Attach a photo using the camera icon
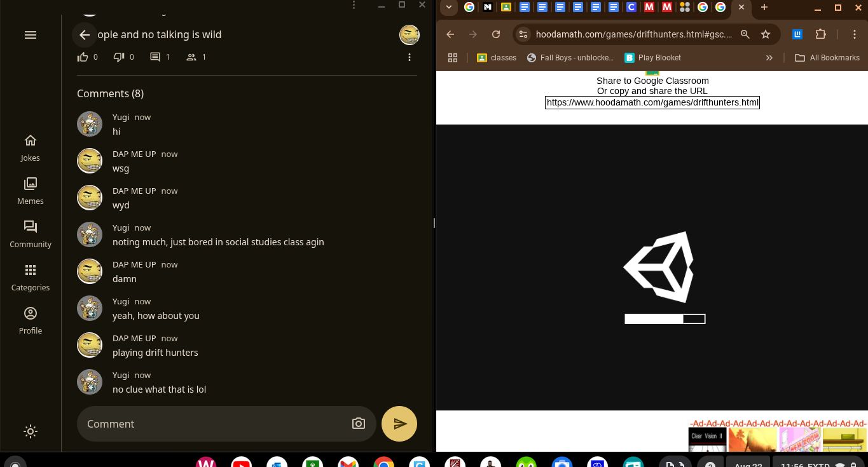Image resolution: width=868 pixels, height=467 pixels. (x=359, y=424)
